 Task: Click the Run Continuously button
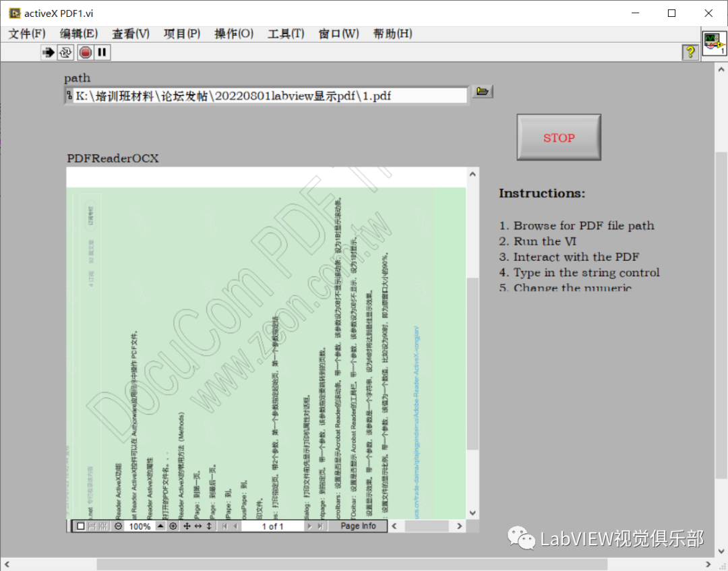click(x=65, y=53)
